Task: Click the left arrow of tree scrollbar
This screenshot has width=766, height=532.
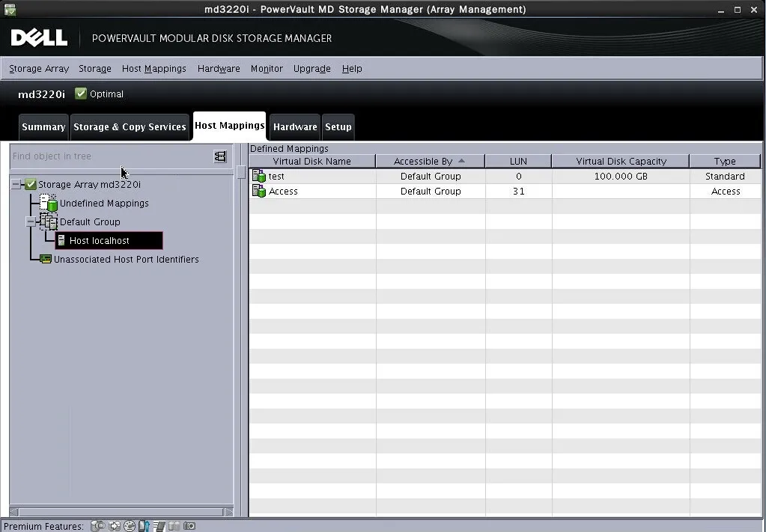Action: (x=14, y=512)
